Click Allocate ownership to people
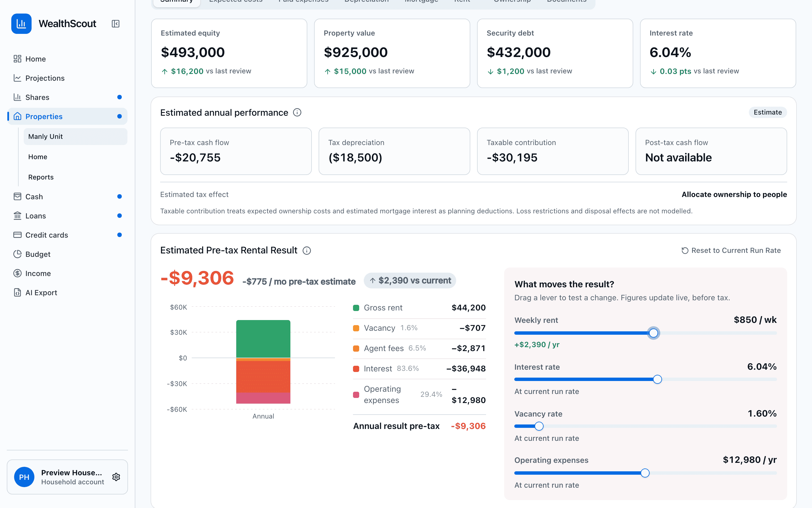Image resolution: width=812 pixels, height=508 pixels. [734, 194]
